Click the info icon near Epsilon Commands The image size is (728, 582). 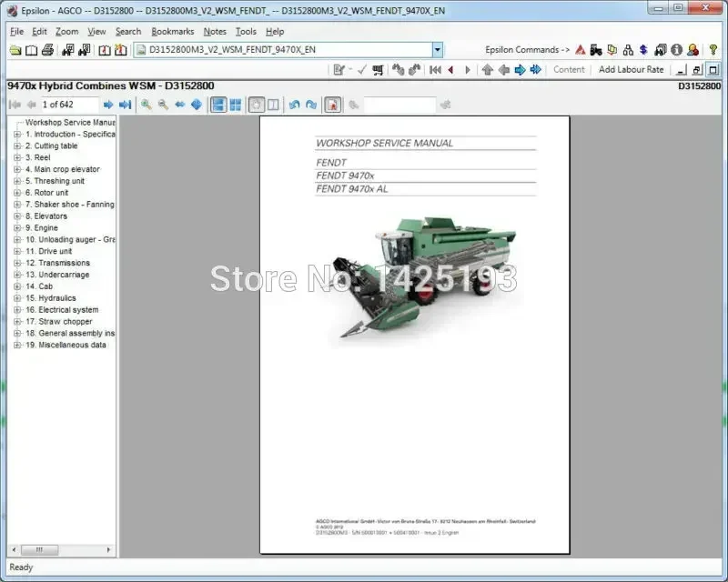(x=676, y=50)
